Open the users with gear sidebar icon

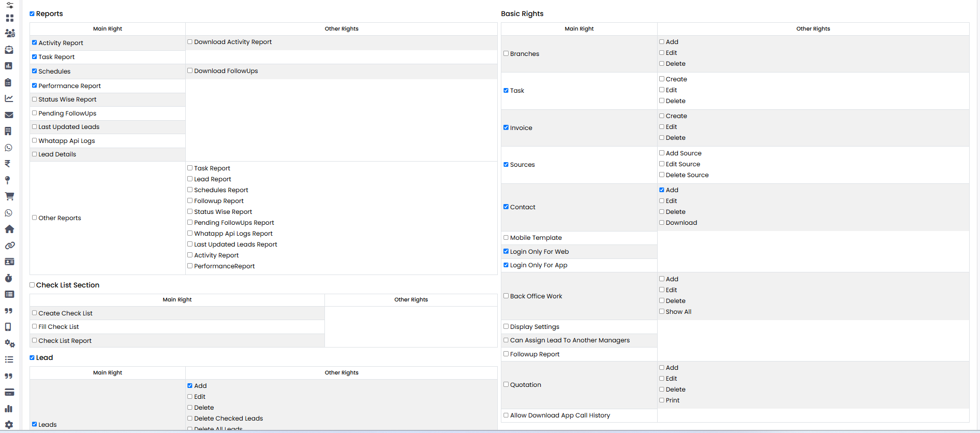(9, 33)
